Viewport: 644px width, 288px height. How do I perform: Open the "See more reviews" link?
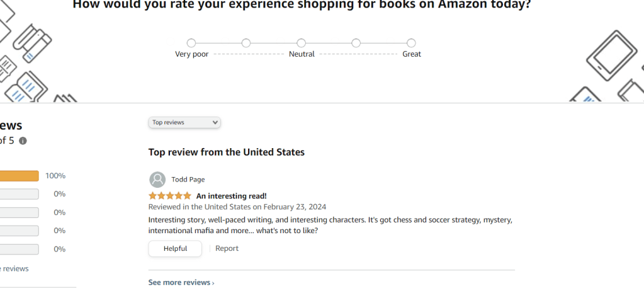tap(181, 282)
